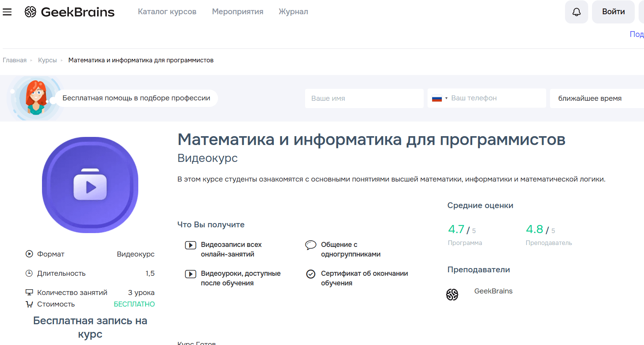Screen dimensions: 644x345
Task: Click the GeekBrains teacher avatar icon
Action: click(452, 295)
